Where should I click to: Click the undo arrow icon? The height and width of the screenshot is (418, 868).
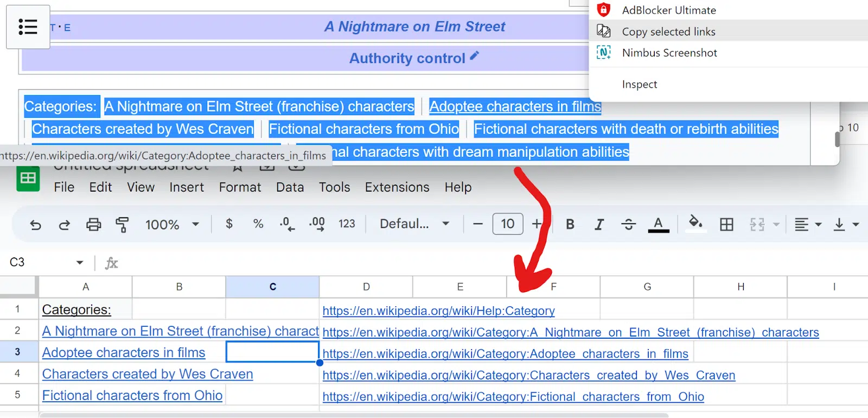[35, 225]
